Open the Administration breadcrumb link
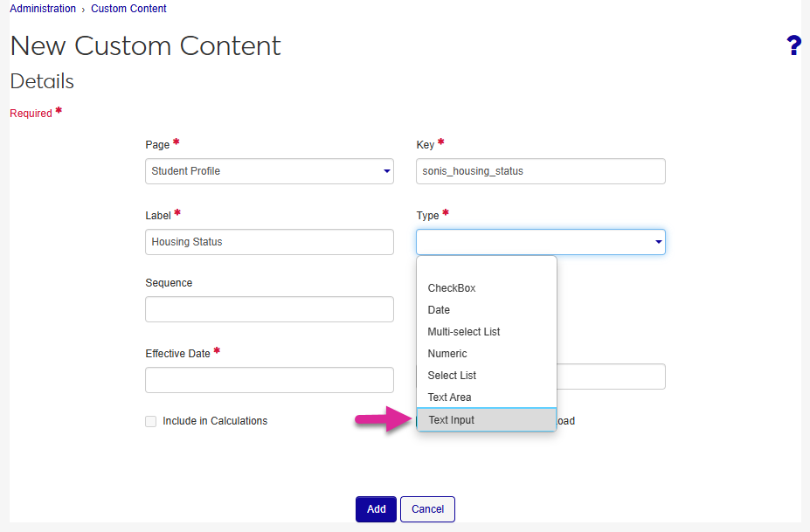 [43, 9]
